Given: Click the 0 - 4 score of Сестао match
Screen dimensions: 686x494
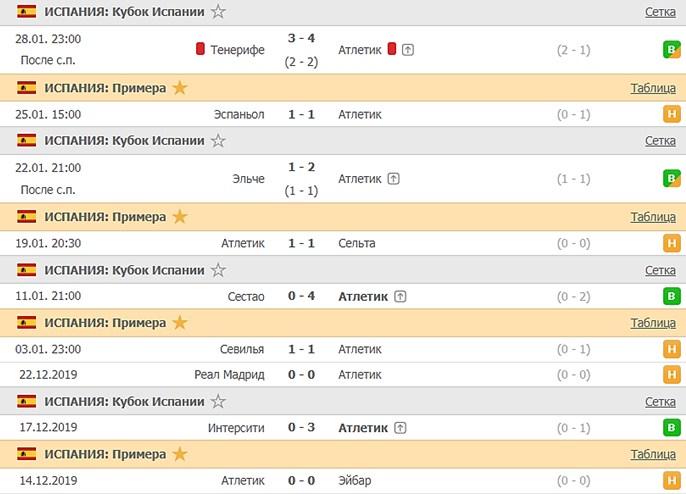Looking at the screenshot, I should click(x=301, y=296).
